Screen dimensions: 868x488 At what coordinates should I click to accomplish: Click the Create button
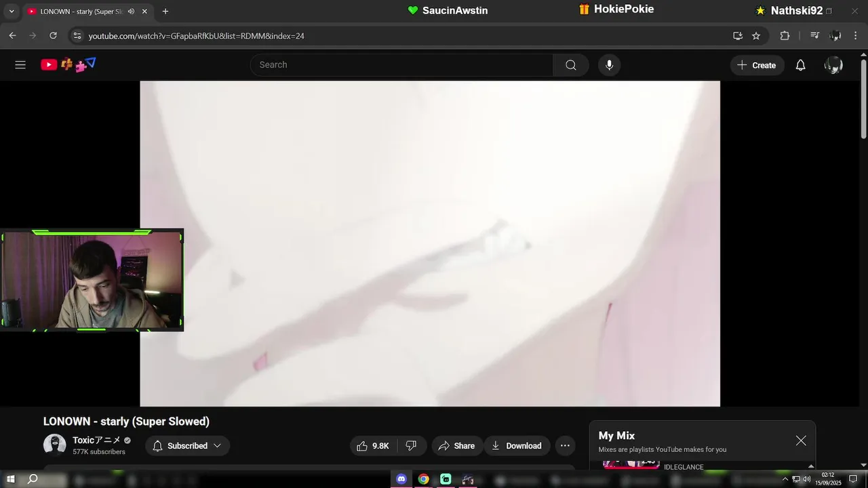tap(757, 65)
